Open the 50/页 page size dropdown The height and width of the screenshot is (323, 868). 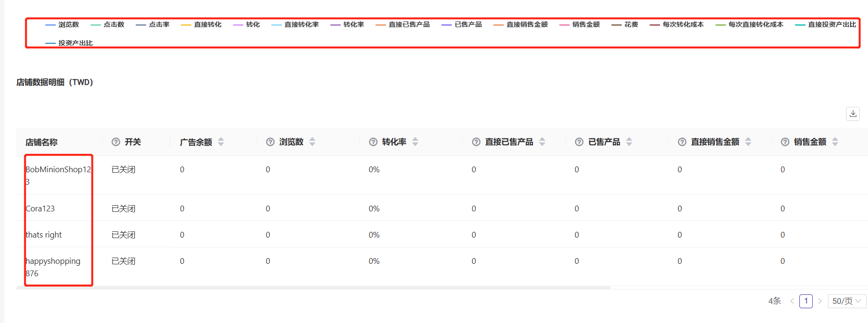pyautogui.click(x=847, y=301)
